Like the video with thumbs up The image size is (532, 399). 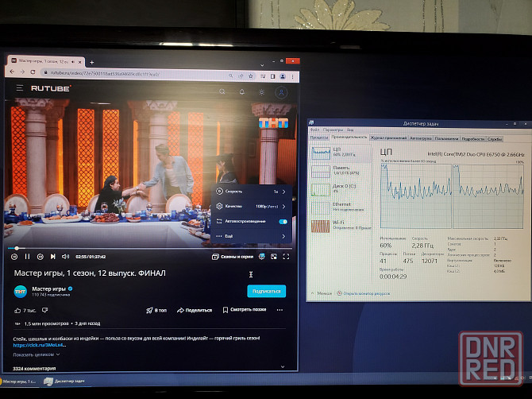(17, 310)
